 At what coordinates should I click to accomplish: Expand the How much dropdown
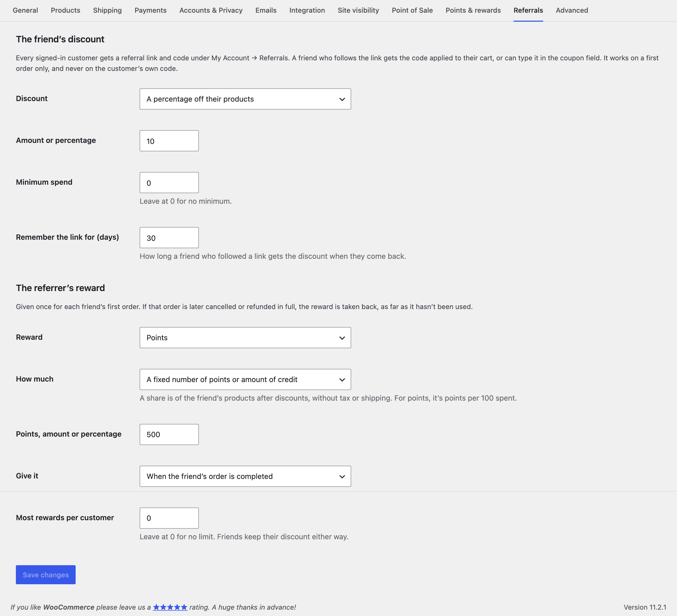coord(245,379)
